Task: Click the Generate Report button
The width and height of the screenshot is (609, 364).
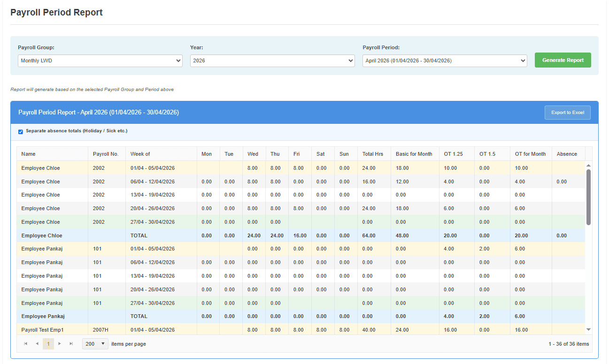Action: 563,60
